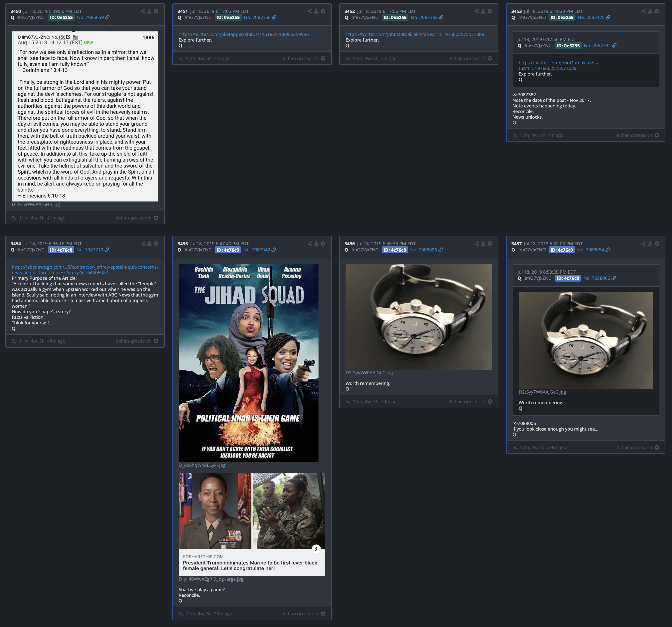Click the >>7088006 reply reference
The height and width of the screenshot is (627, 672).
click(x=524, y=423)
